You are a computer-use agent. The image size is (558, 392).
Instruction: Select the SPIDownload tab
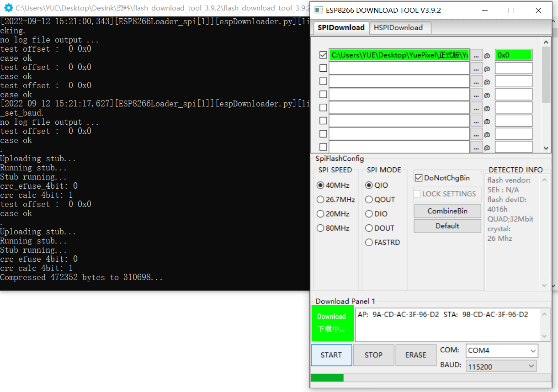(340, 27)
